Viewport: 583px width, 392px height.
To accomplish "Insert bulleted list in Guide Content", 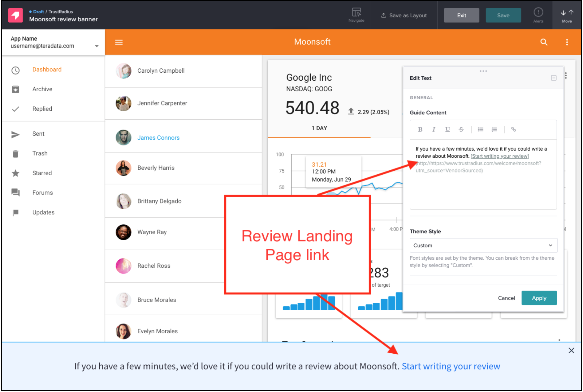I will coord(480,130).
